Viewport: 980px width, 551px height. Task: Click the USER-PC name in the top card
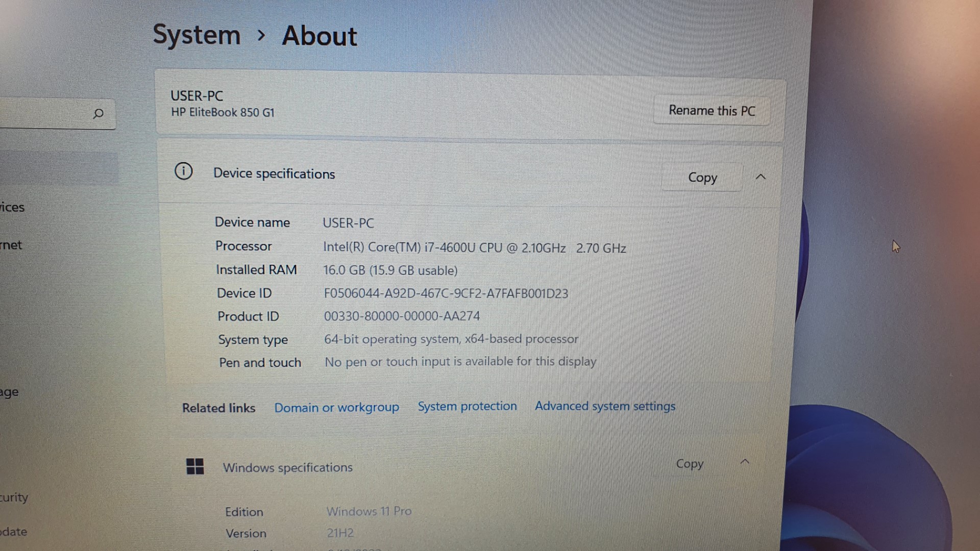[x=197, y=95]
